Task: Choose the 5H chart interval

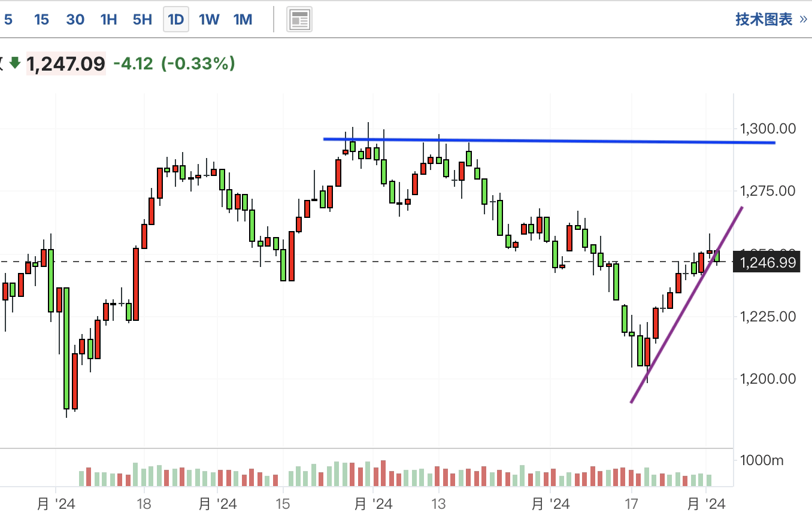Action: (142, 20)
